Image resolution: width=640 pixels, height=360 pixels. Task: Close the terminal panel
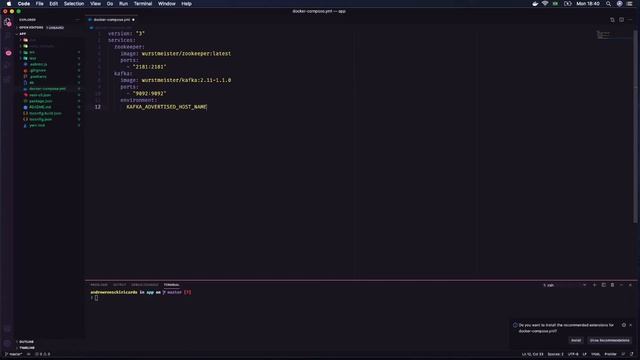(630, 285)
